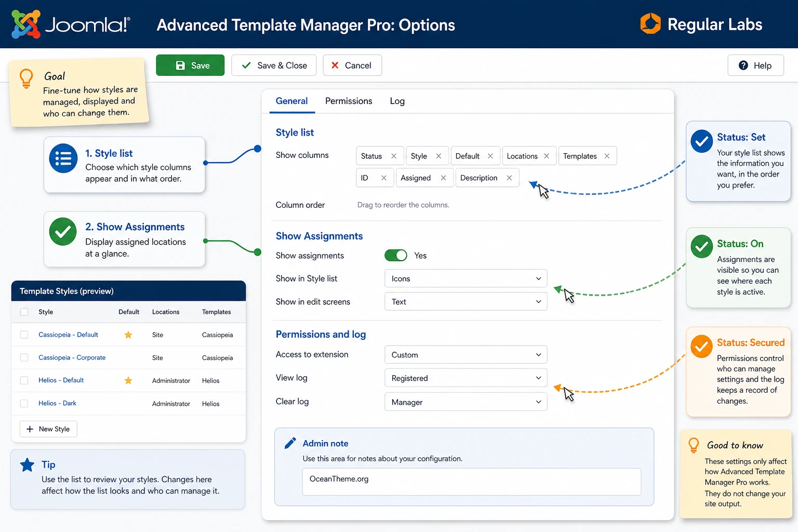
Task: Click the Joomla logo icon
Action: [x=26, y=24]
